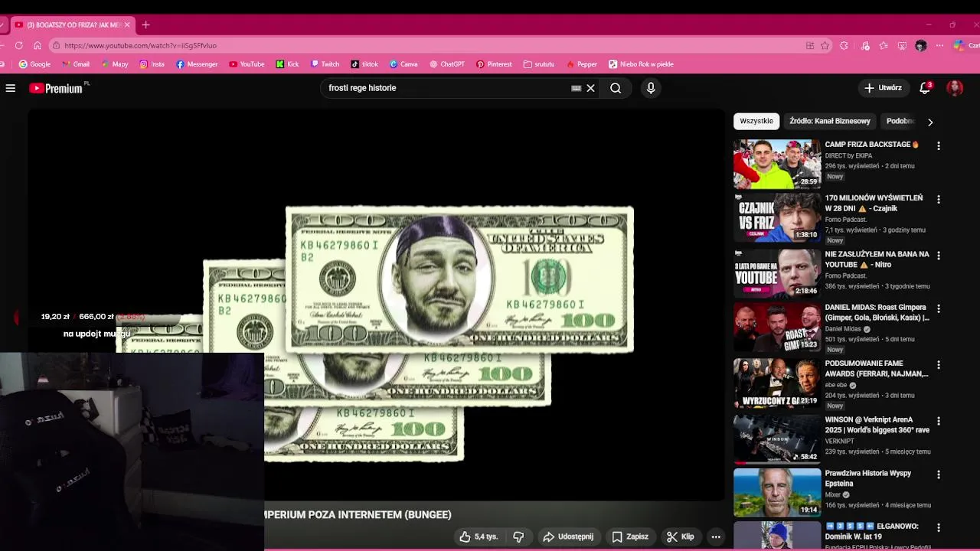The width and height of the screenshot is (980, 551).
Task: Open options for Prawdziwa Historia Wyspy Epsteina
Action: (939, 474)
